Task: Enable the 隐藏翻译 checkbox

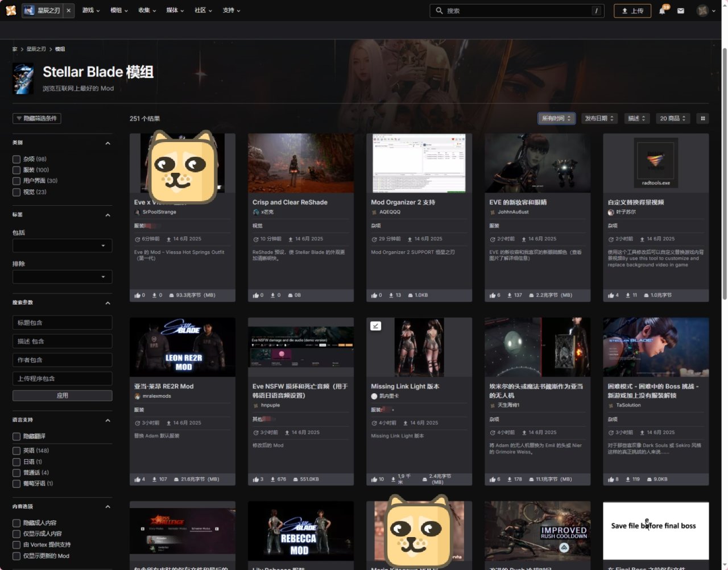Action: pyautogui.click(x=16, y=436)
